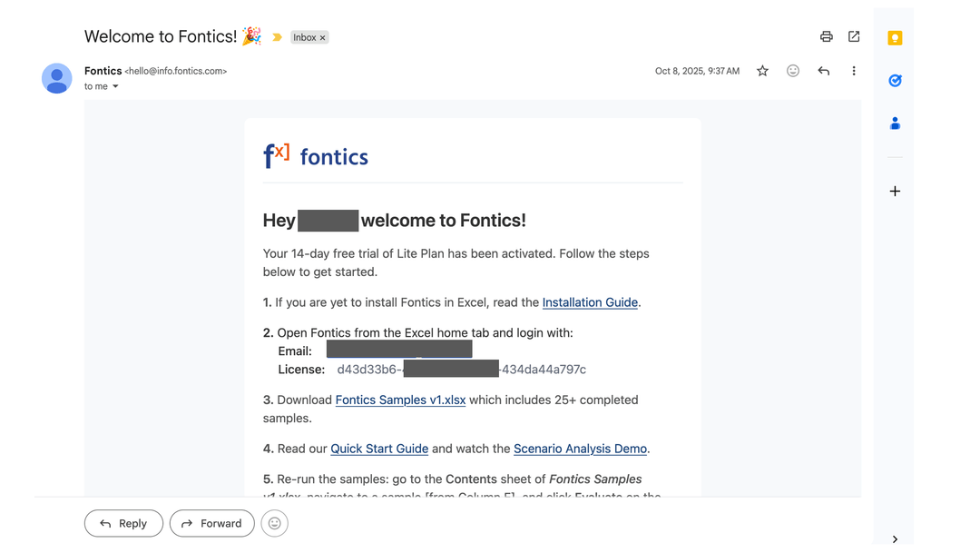The width and height of the screenshot is (980, 553).
Task: Open the Installation Guide link
Action: click(x=590, y=302)
